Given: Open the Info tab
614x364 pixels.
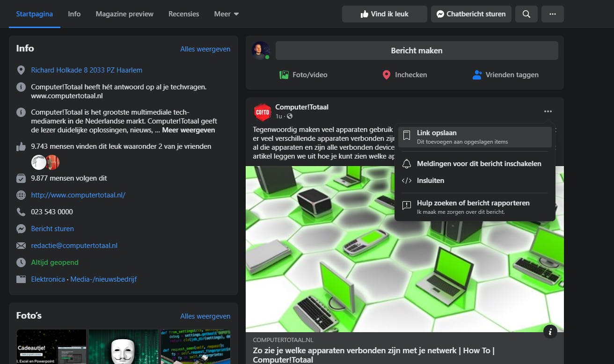Looking at the screenshot, I should [74, 14].
